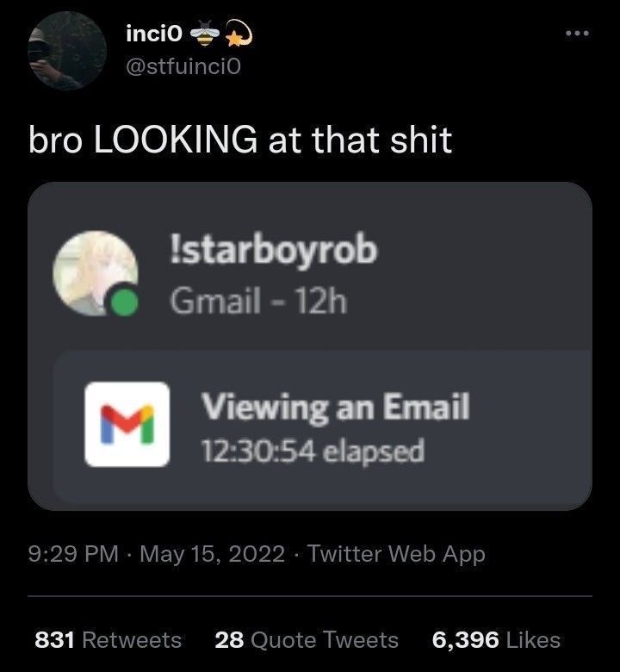Open the @stfuinci0 handle
The width and height of the screenshot is (620, 672).
pyautogui.click(x=183, y=67)
